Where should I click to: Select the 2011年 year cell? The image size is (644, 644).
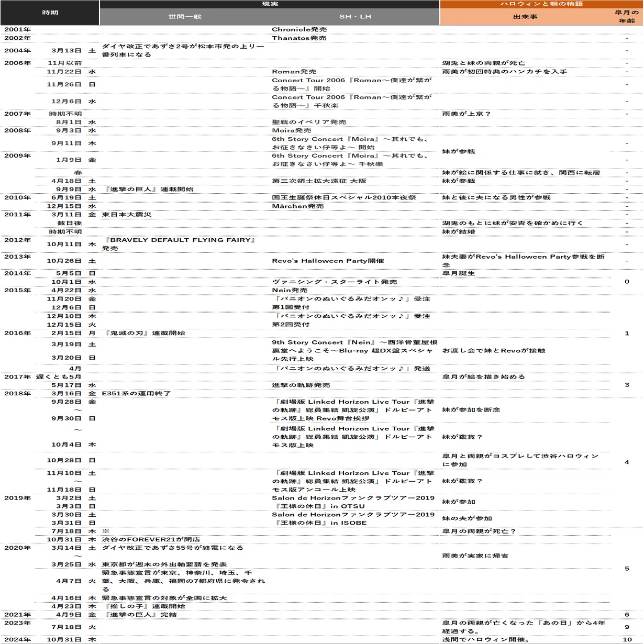coord(18,215)
